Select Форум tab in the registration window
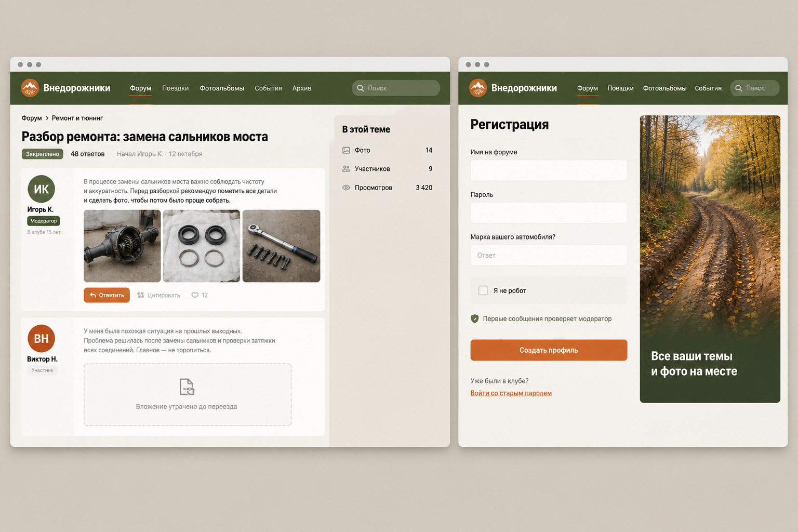 click(x=588, y=88)
